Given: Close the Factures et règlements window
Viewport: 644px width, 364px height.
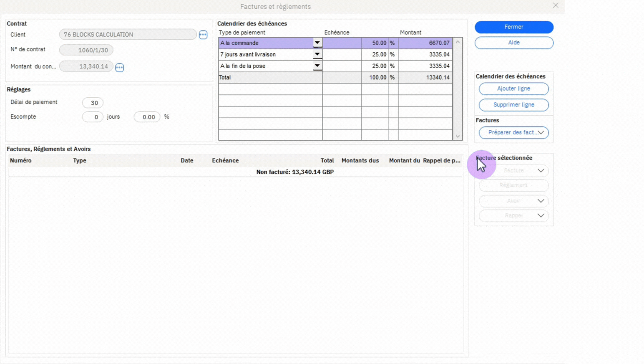Looking at the screenshot, I should pos(556,5).
